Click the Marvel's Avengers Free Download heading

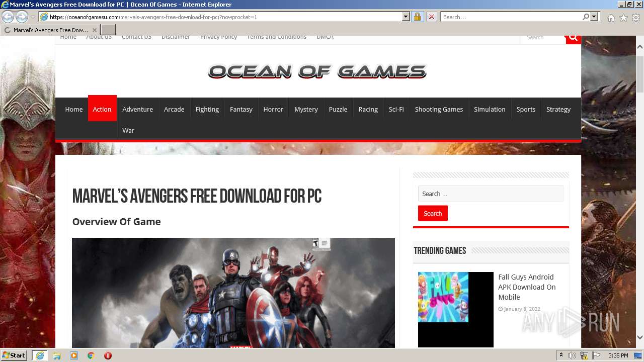(197, 196)
